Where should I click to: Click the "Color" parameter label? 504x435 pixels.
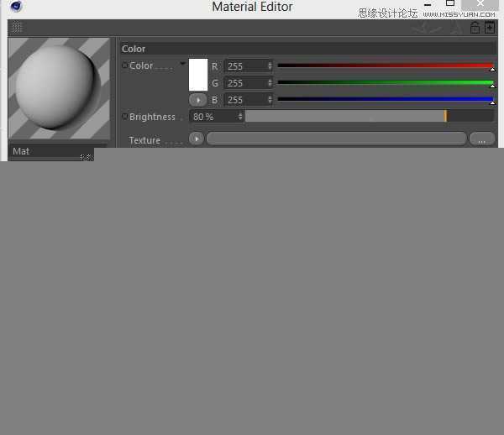tap(141, 66)
